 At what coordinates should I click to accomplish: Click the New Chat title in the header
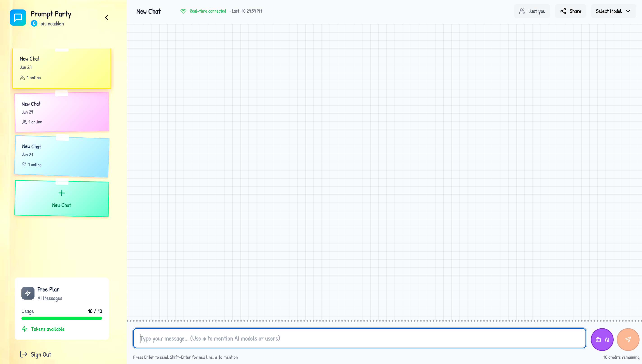(x=148, y=11)
